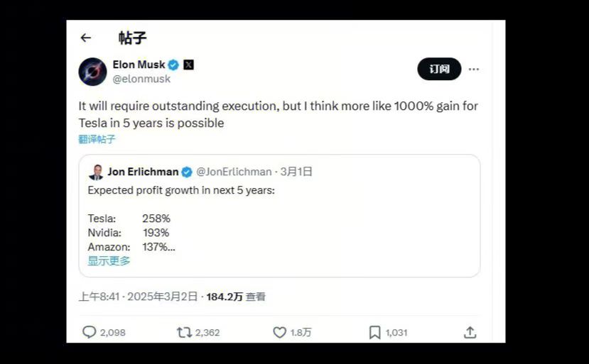Open Jon Erlichman's avatar thumbnail

pyautogui.click(x=96, y=172)
